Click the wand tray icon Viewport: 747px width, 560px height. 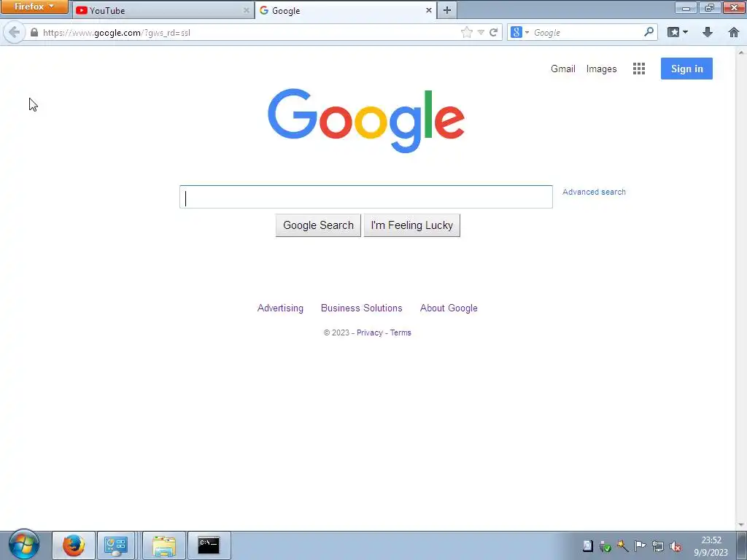[623, 545]
